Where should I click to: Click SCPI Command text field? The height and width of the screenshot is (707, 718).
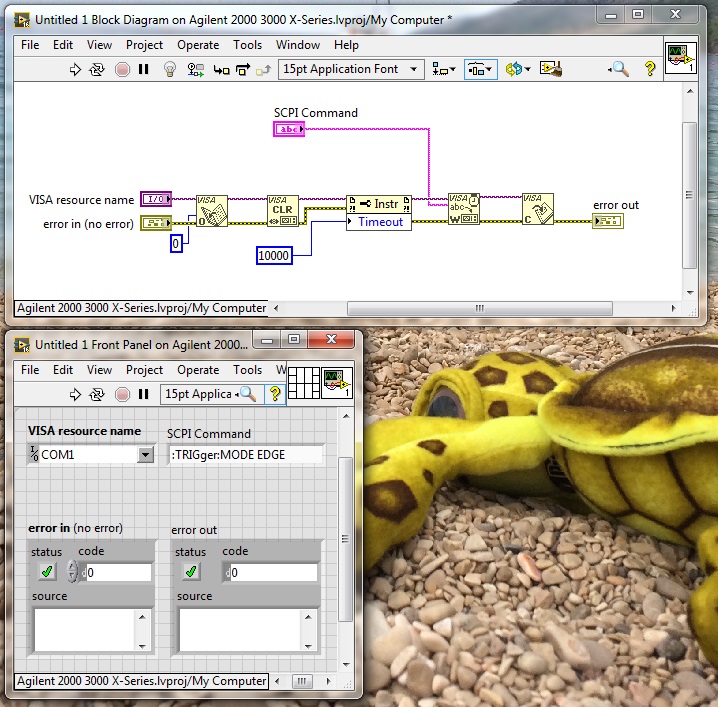(246, 455)
